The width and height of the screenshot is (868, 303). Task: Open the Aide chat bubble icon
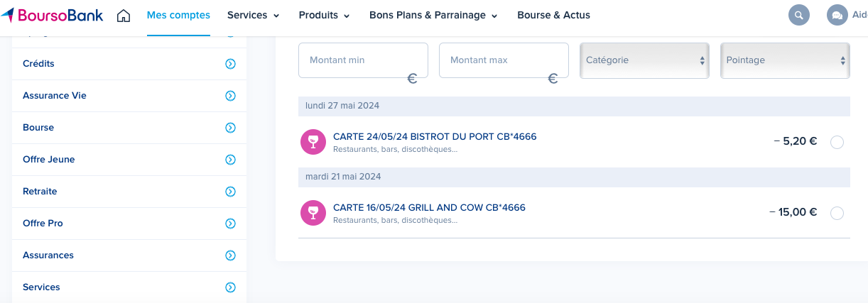click(x=837, y=15)
